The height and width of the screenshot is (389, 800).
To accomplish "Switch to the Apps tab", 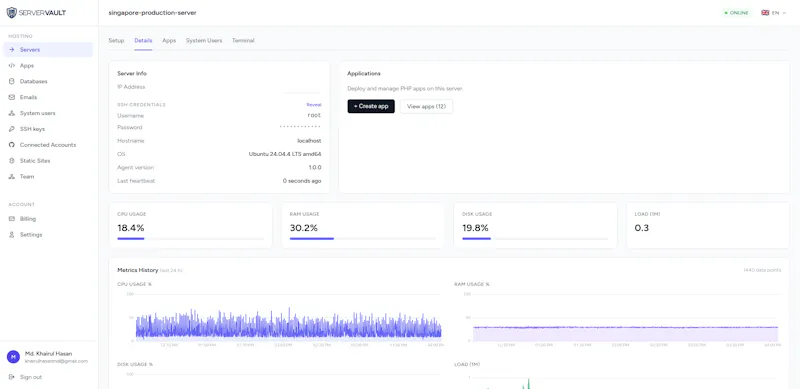I will (x=169, y=40).
